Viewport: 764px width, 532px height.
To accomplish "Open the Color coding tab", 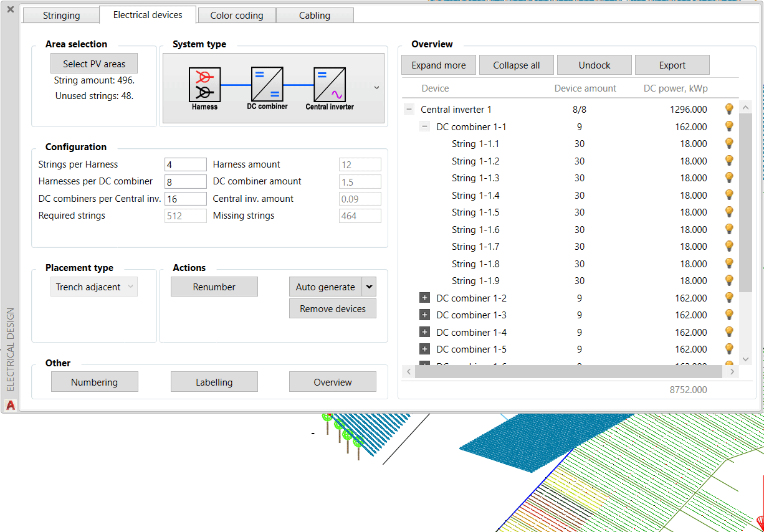I will 237,16.
